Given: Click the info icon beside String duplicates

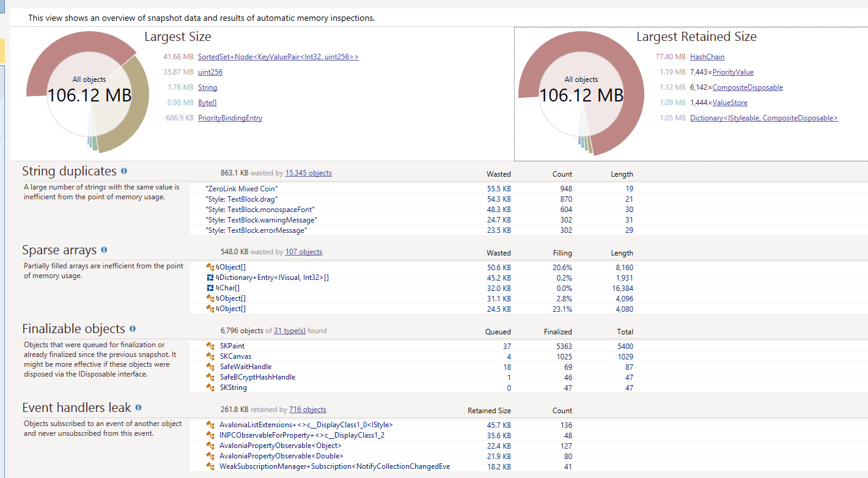Looking at the screenshot, I should coord(124,171).
